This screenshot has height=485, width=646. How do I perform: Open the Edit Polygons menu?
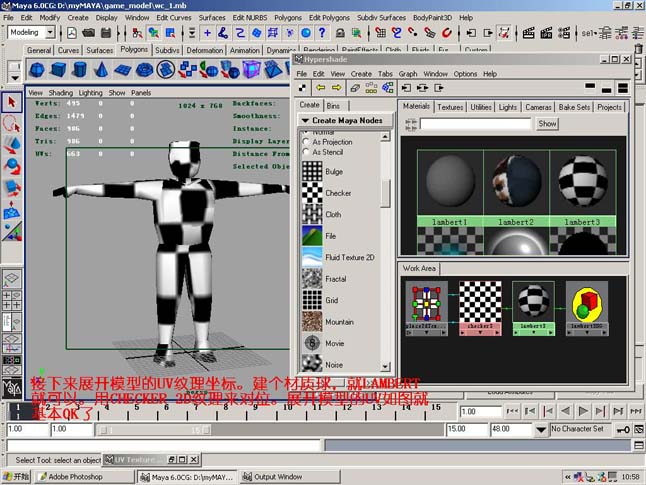(x=329, y=18)
